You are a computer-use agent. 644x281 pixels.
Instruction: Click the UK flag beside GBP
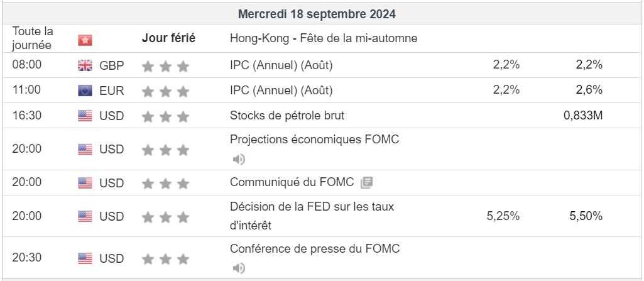(x=85, y=65)
